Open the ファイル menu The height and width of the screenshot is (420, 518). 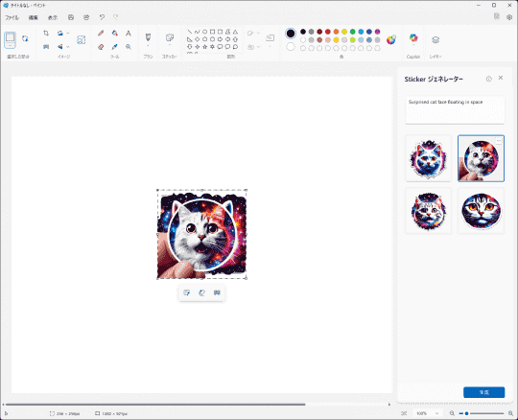12,17
